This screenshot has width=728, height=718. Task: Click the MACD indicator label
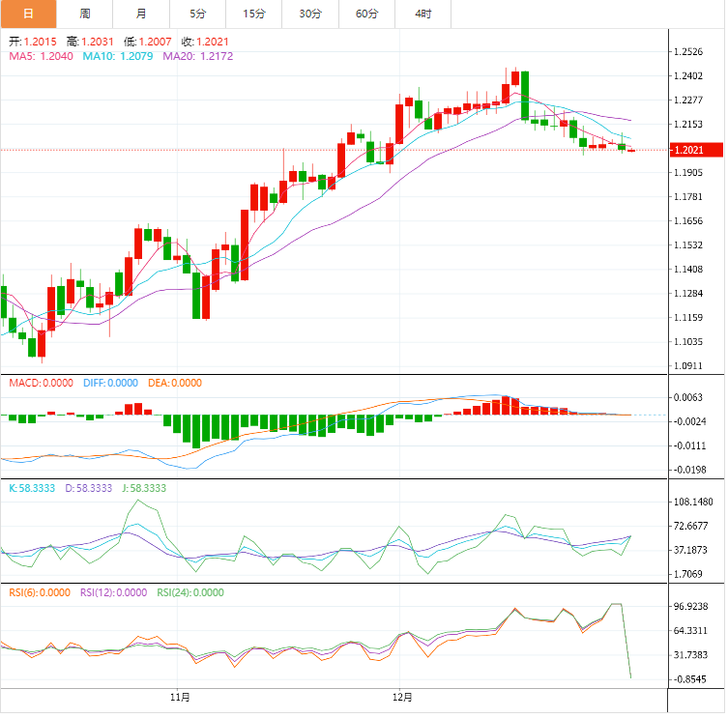tap(41, 383)
